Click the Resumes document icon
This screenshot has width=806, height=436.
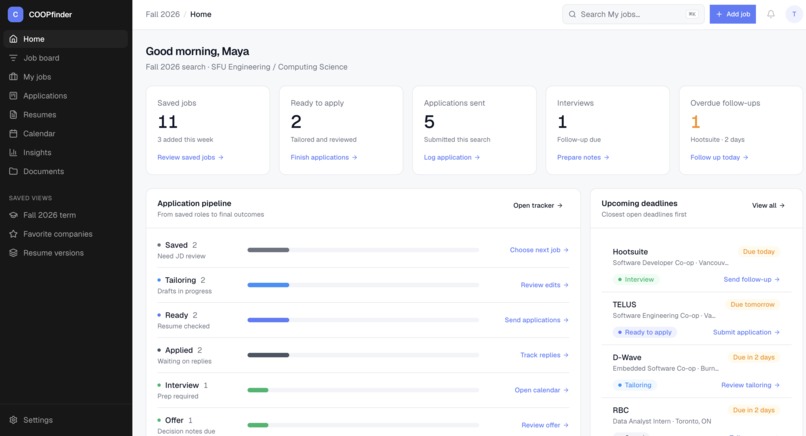[x=13, y=115]
